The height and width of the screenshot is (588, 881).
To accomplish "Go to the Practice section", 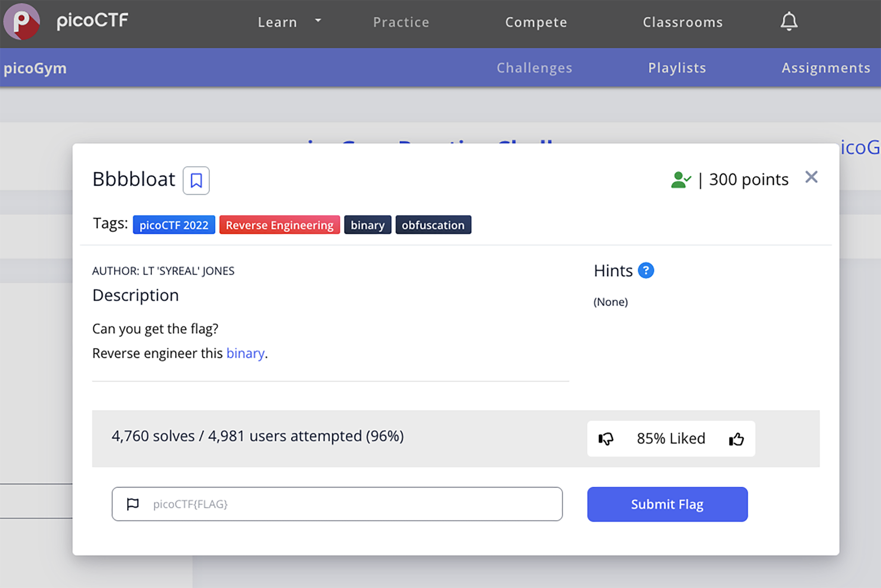I will coord(401,22).
